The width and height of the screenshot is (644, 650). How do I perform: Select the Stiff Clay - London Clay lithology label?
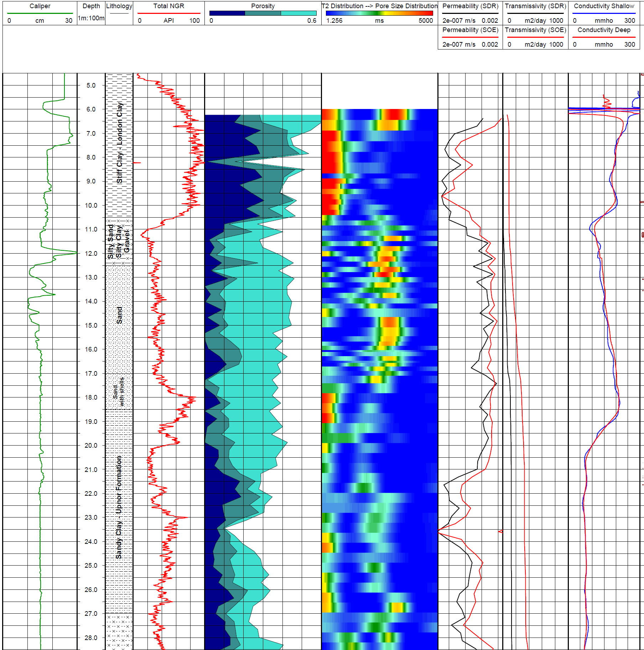coord(119,142)
